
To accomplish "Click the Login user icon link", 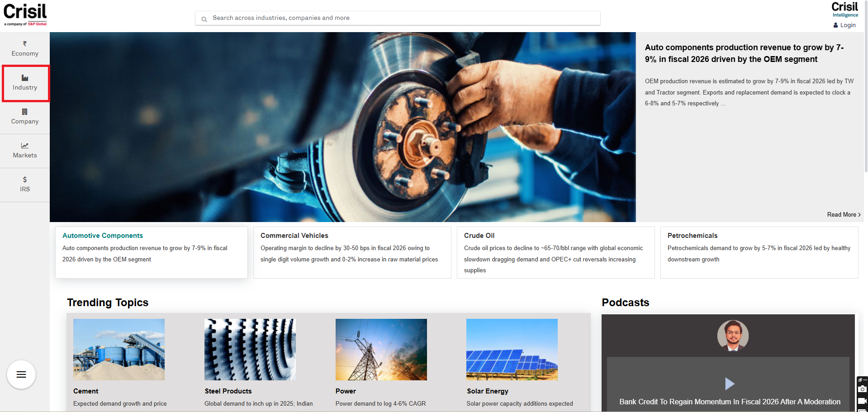I will (x=844, y=25).
